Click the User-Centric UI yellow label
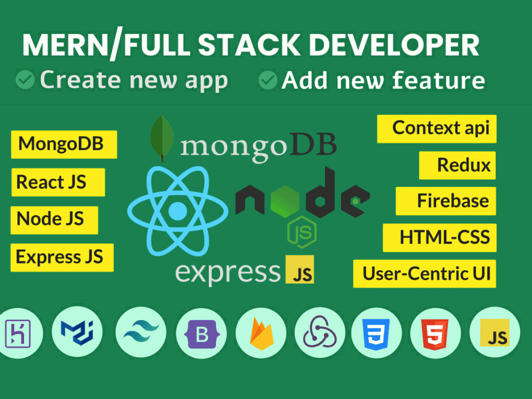 coord(425,274)
